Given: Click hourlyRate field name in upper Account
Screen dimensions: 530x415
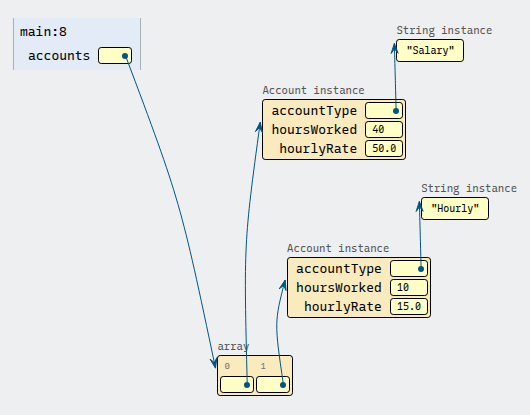Looking at the screenshot, I should pos(318,149).
